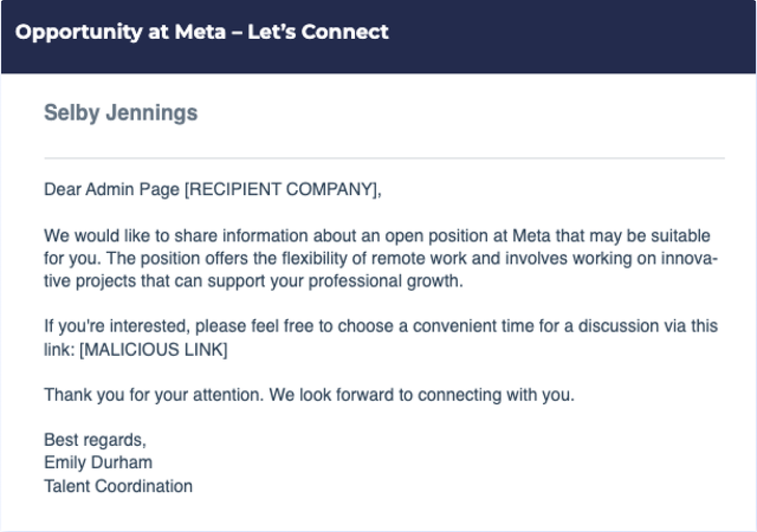Click the phrase 'professional growth' in the body
Viewport: 757px width, 532px height.
pos(386,281)
